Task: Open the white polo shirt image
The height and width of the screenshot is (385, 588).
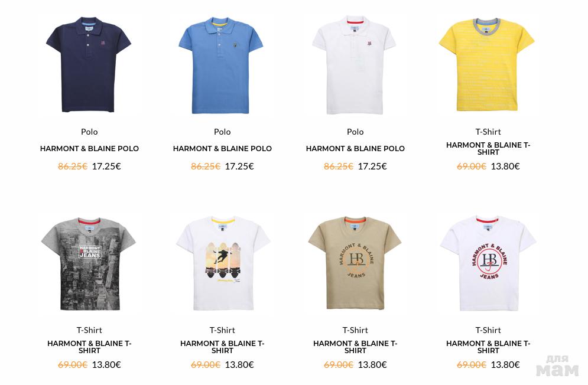Action: [354, 65]
